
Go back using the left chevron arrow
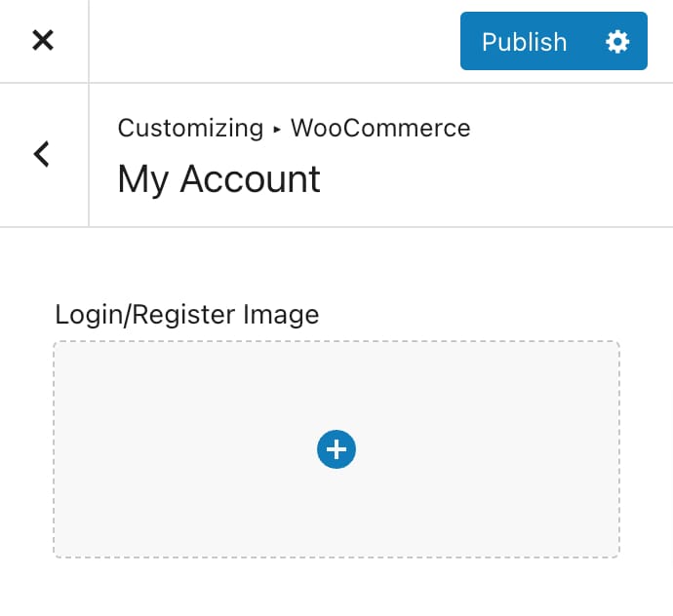[x=42, y=154]
